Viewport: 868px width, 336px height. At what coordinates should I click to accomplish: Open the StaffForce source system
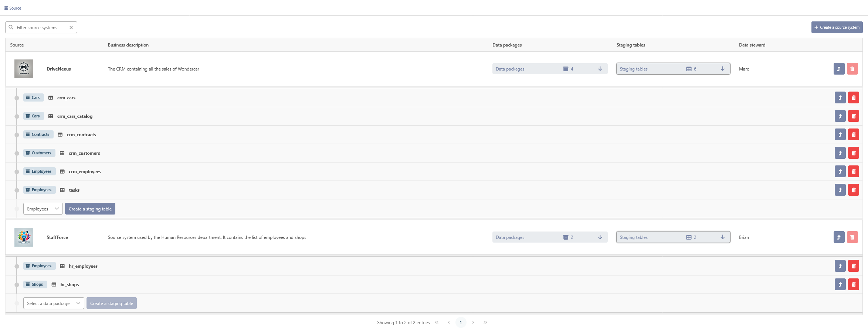point(839,237)
